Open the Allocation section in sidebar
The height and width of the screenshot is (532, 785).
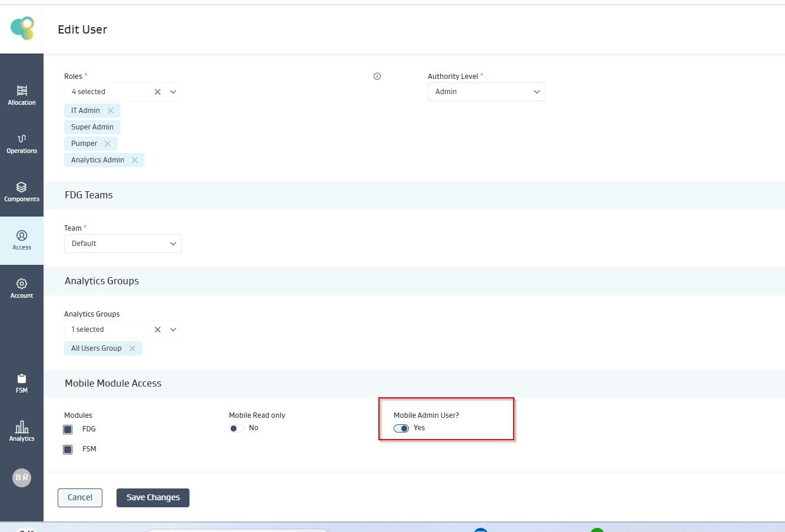[22, 95]
